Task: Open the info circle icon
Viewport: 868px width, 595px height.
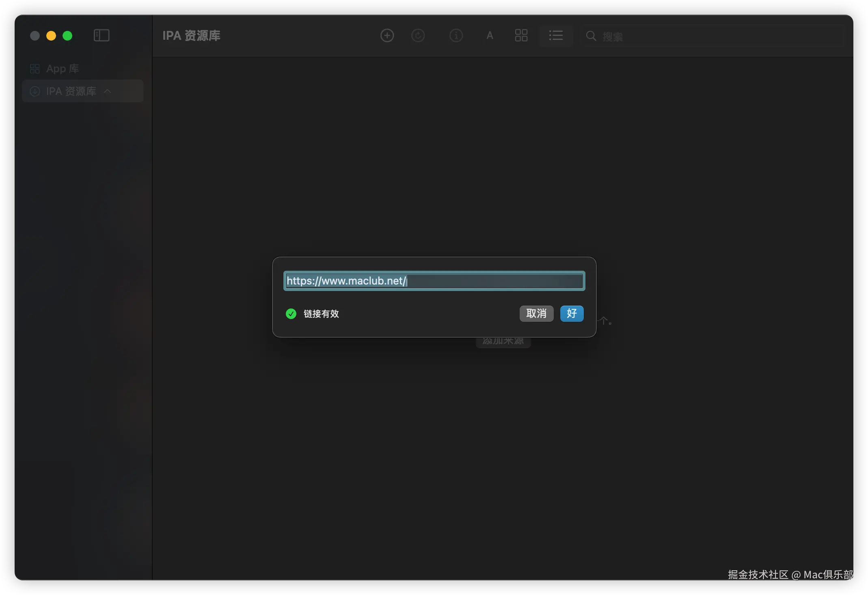Action: point(456,36)
